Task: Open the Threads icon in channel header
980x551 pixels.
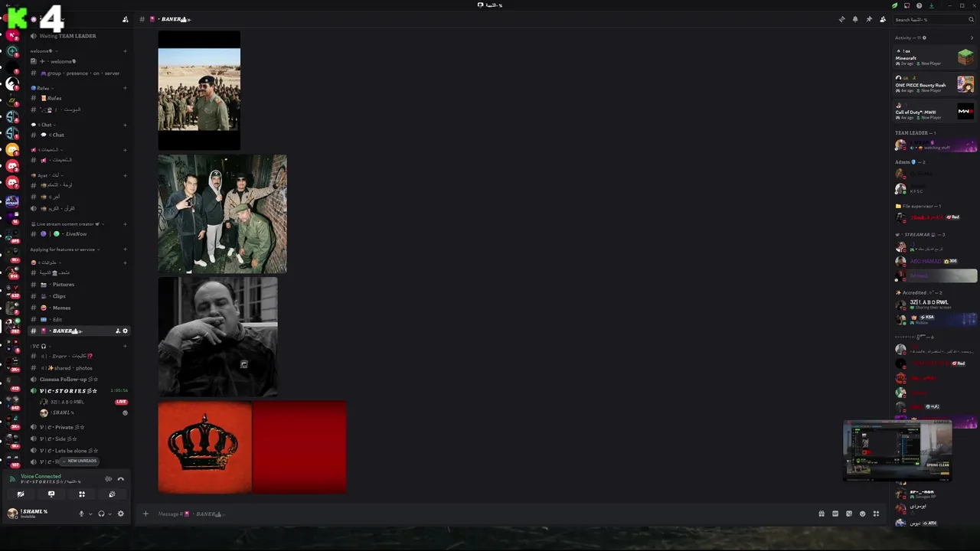Action: click(x=841, y=19)
